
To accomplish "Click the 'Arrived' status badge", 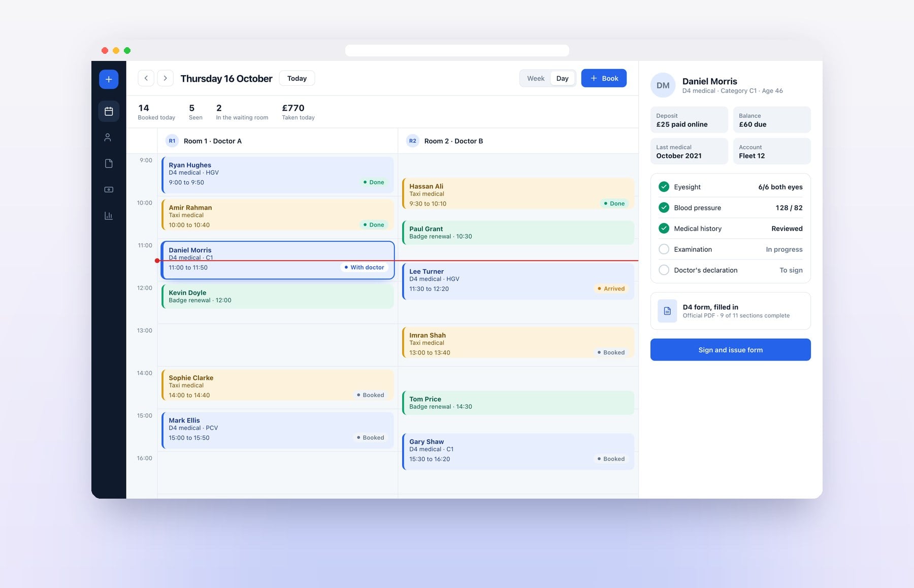I will [611, 288].
